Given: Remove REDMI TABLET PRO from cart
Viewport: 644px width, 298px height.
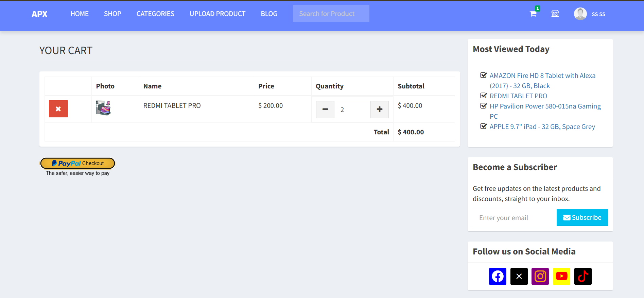Looking at the screenshot, I should [58, 109].
